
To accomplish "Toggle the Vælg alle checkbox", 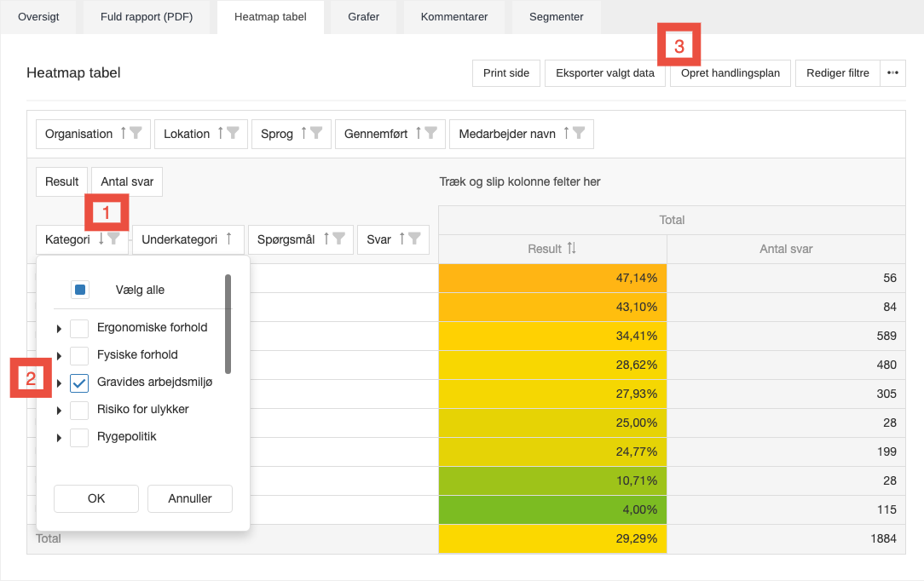I will click(80, 290).
